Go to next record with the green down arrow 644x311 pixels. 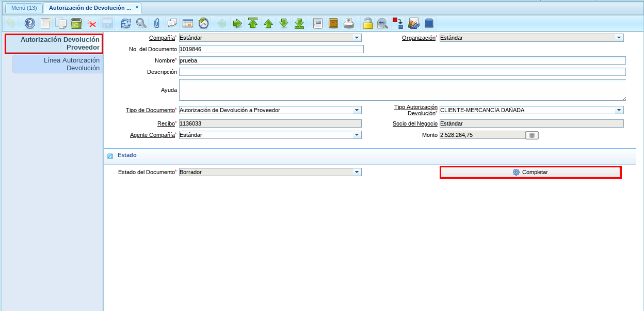pos(284,23)
